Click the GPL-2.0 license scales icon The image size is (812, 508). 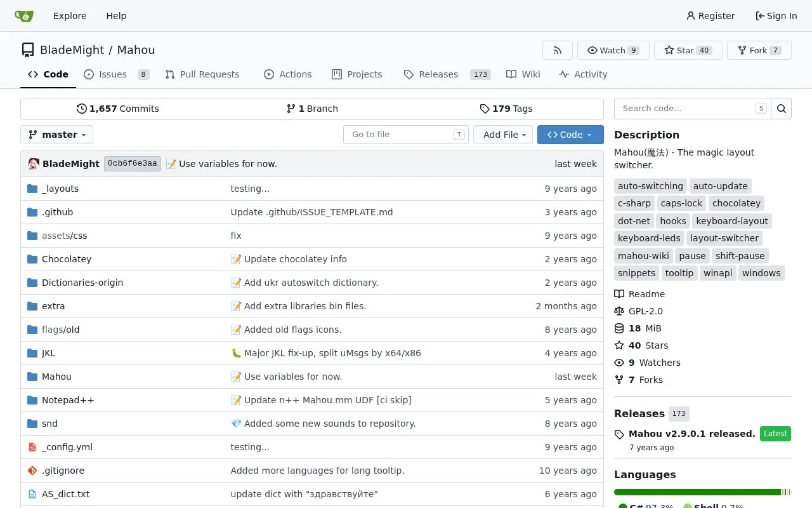(619, 311)
